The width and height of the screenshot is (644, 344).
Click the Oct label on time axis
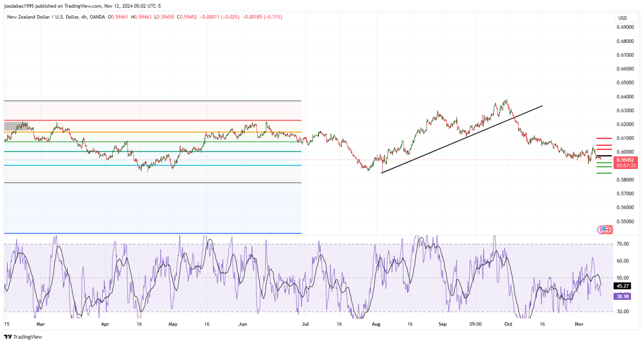pos(508,325)
